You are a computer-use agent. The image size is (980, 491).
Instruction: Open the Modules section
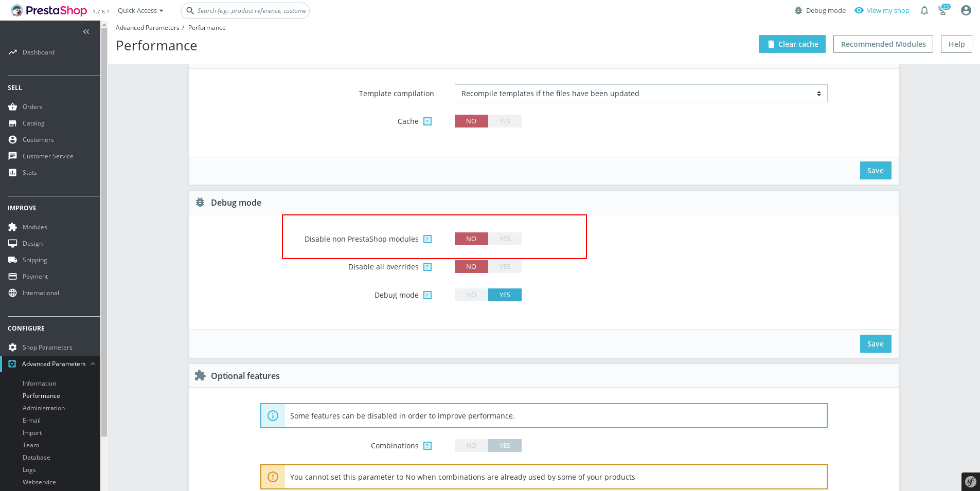point(34,227)
